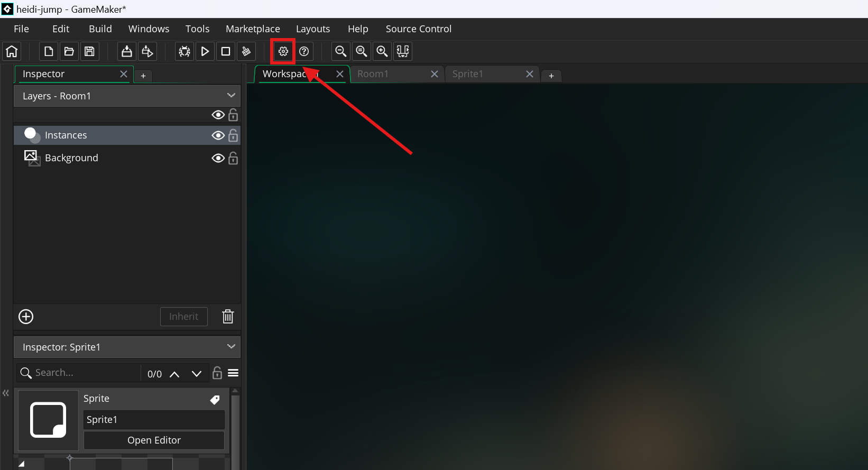Start the debugger with bug icon
Image resolution: width=868 pixels, height=470 pixels.
(x=184, y=51)
